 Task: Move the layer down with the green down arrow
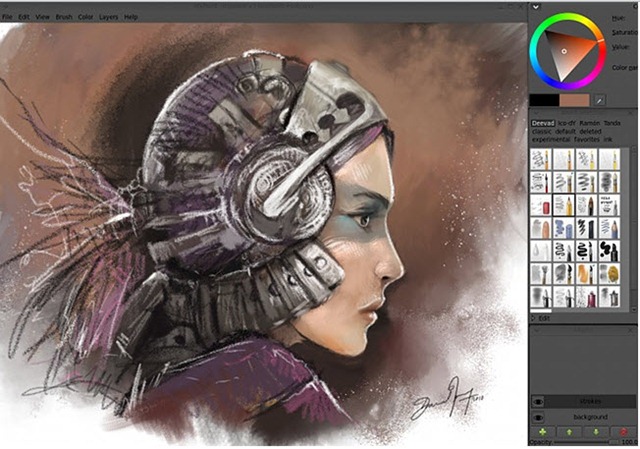coord(596,431)
